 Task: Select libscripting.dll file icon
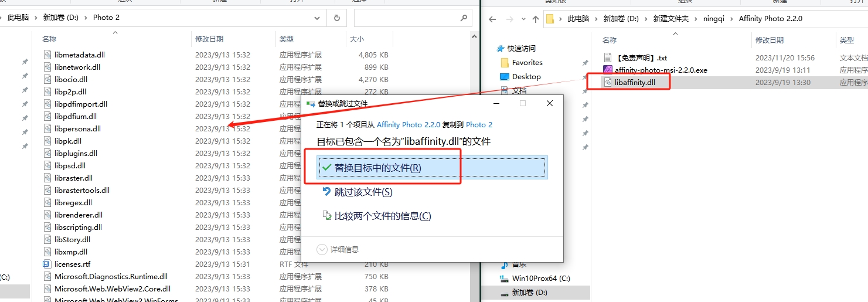[47, 227]
